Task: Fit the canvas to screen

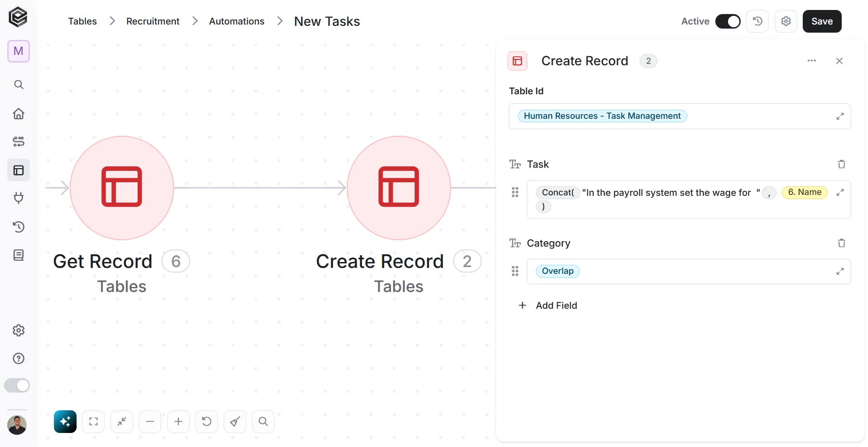Action: tap(93, 422)
